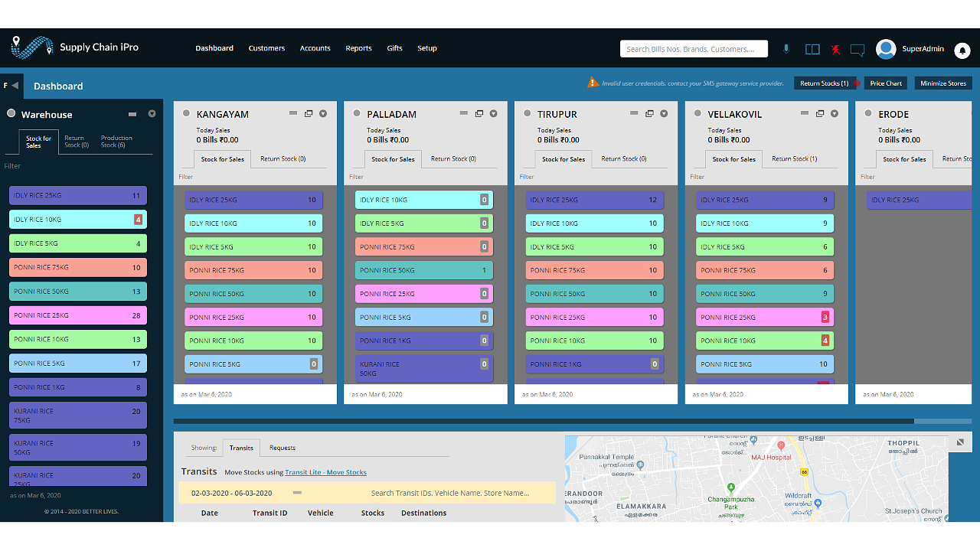Open the Warehouse panel dropdown arrow
The image size is (980, 551).
point(152,114)
